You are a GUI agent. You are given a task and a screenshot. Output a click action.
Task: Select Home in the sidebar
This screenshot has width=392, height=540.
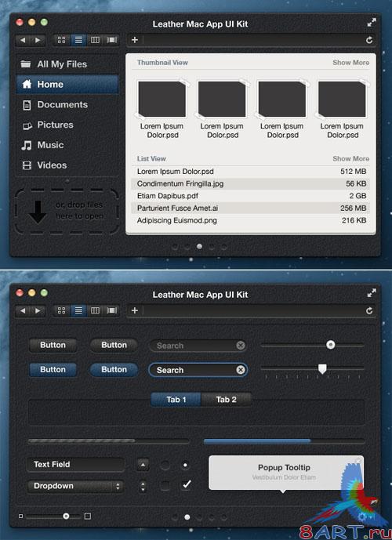(67, 85)
